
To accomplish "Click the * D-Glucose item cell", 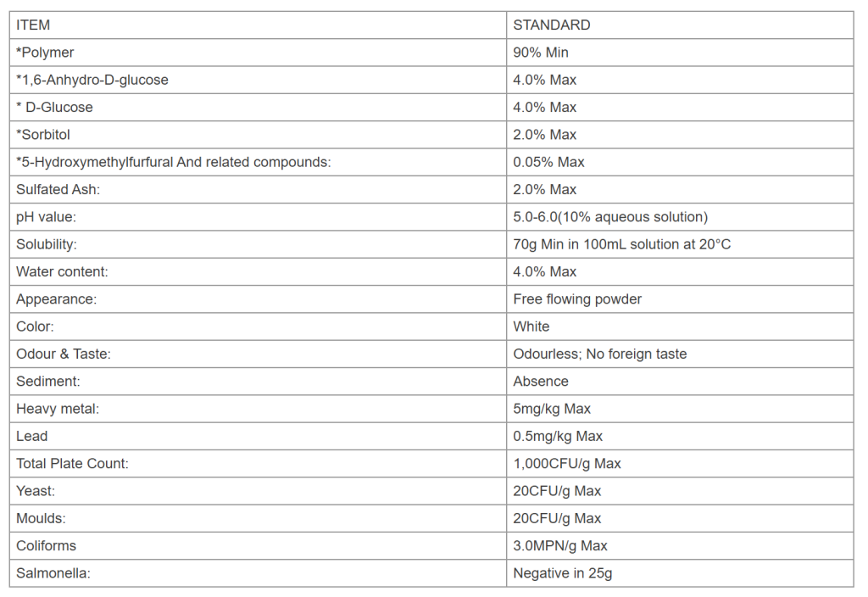I will coord(258,108).
